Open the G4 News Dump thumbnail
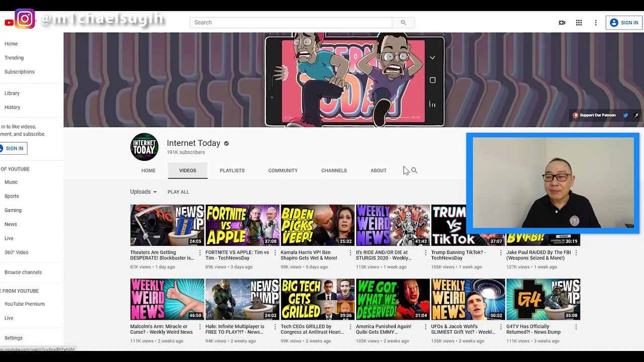 [543, 299]
